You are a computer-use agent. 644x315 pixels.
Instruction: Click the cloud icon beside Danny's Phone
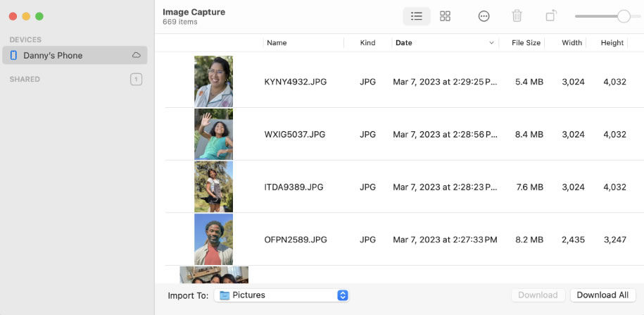[137, 55]
